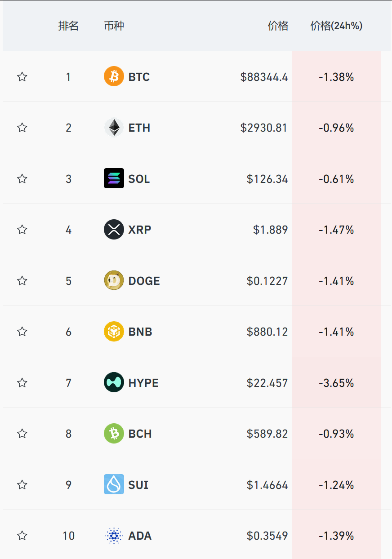The width and height of the screenshot is (392, 559).
Task: Click the Ethereum ETH diamond icon
Action: [x=114, y=128]
